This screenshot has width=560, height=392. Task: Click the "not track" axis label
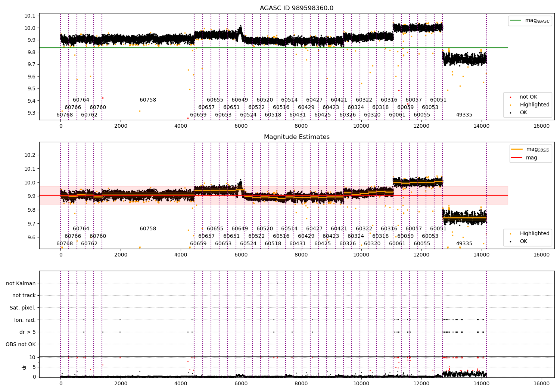[x=24, y=296]
